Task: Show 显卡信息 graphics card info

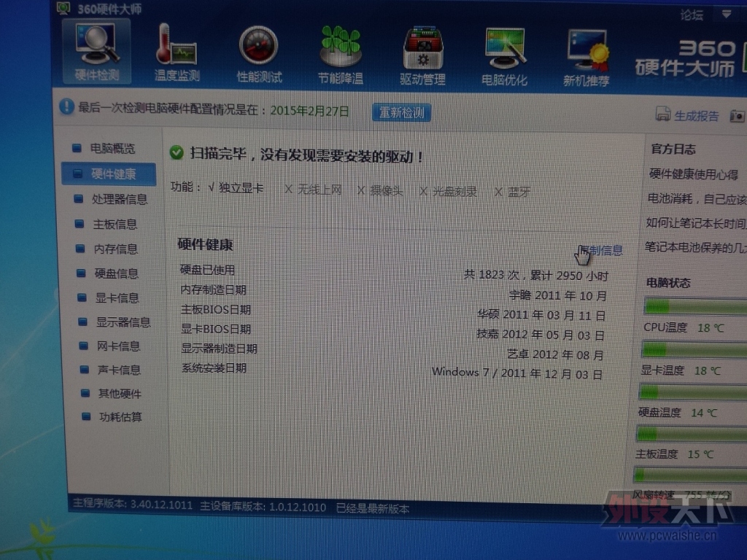Action: (x=117, y=298)
